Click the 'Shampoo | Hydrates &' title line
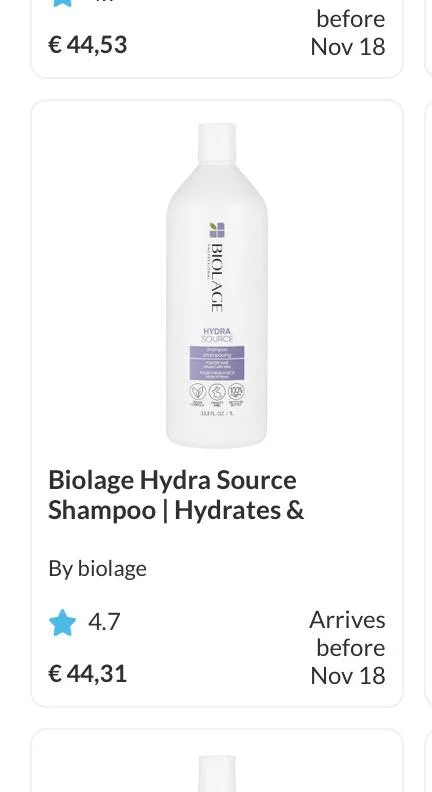This screenshot has height=792, width=432. [x=176, y=510]
